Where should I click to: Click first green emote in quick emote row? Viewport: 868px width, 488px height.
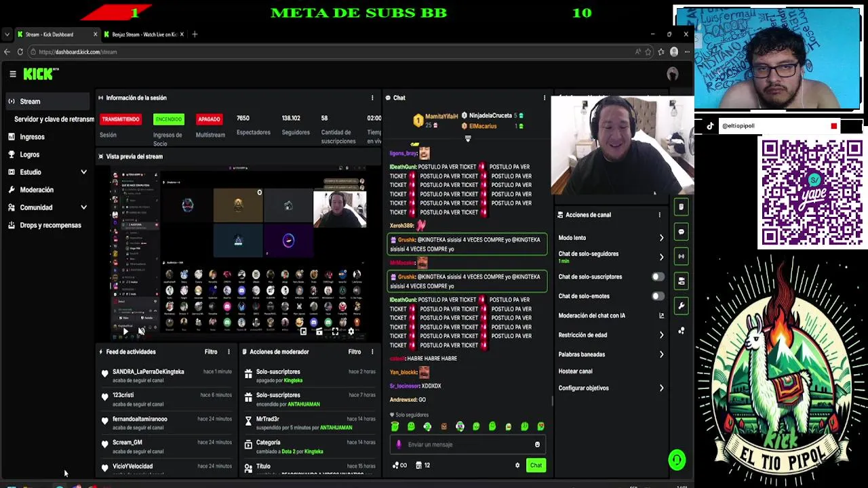pos(395,426)
